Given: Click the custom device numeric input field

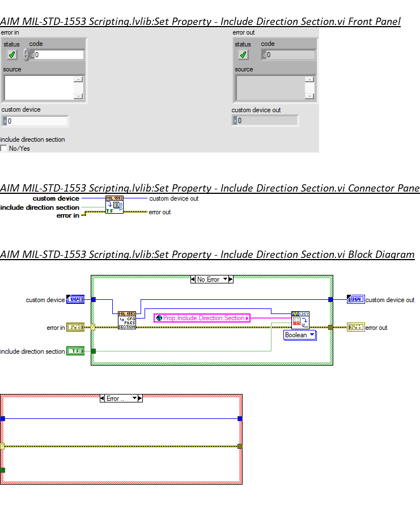Looking at the screenshot, I should click(x=35, y=121).
